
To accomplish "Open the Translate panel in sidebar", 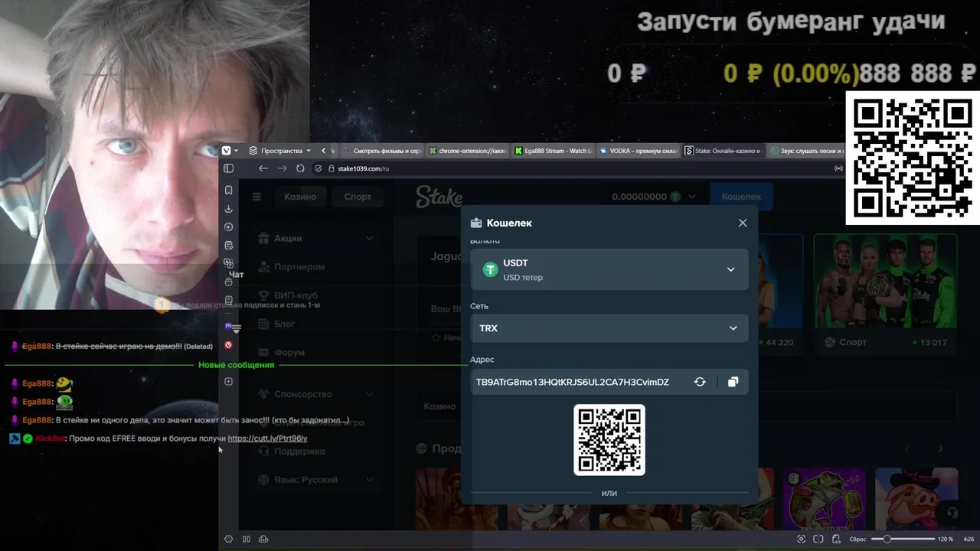I will (228, 263).
